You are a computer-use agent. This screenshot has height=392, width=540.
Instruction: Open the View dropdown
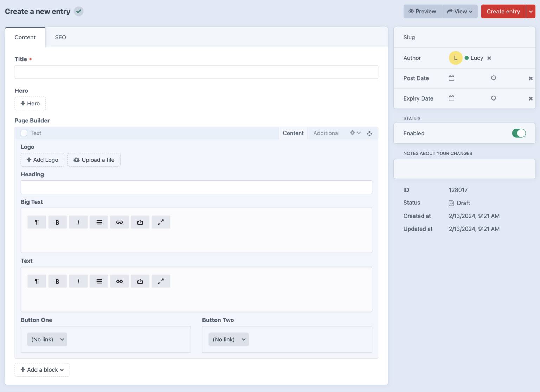[460, 11]
